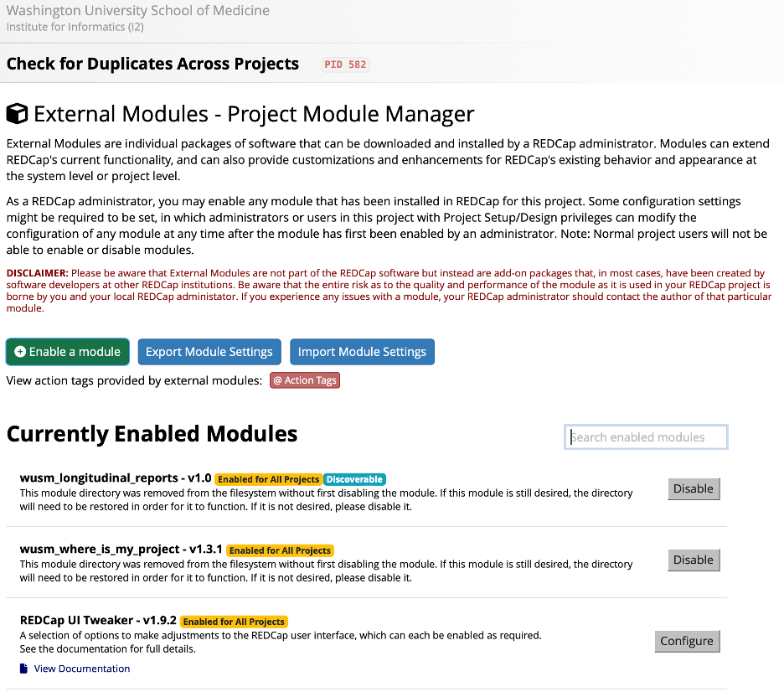This screenshot has height=692, width=784.
Task: Click the Check for Duplicates Across Projects title
Action: [152, 64]
